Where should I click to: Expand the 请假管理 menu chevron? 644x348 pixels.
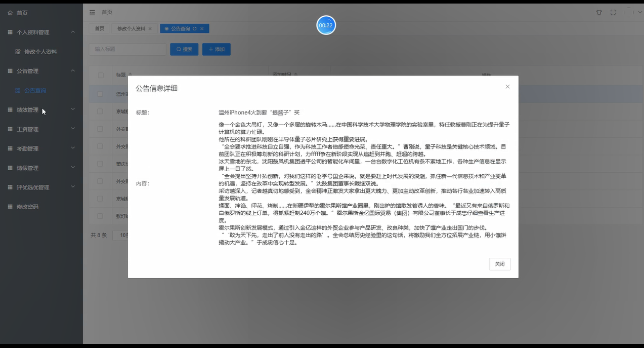point(73,168)
